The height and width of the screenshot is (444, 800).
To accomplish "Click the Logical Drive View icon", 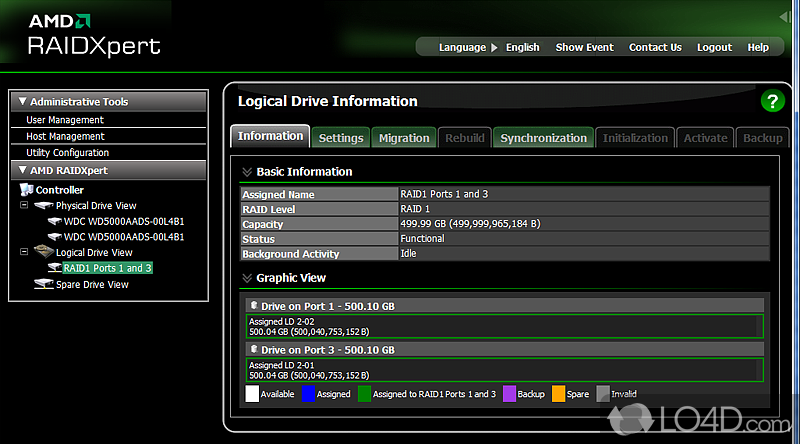I will click(43, 253).
